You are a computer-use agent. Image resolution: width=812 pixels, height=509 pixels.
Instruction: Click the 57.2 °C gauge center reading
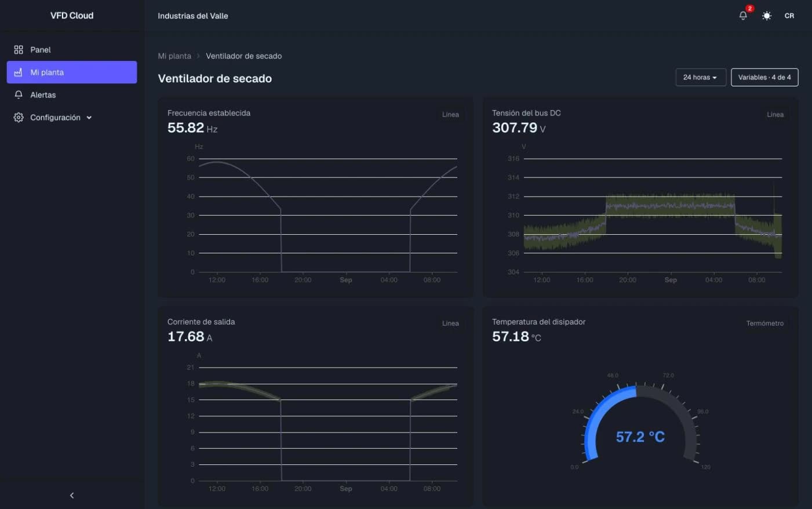pyautogui.click(x=640, y=437)
